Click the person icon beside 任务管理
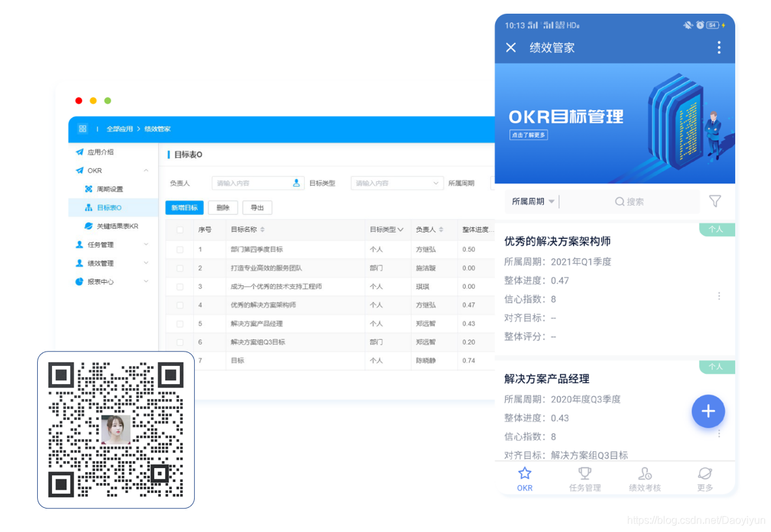 coord(79,244)
